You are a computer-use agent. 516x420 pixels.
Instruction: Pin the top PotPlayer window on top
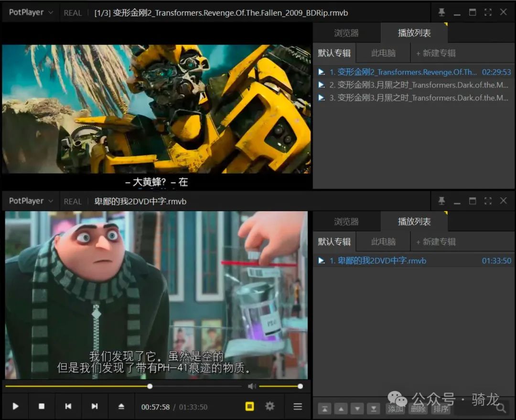[x=441, y=11]
